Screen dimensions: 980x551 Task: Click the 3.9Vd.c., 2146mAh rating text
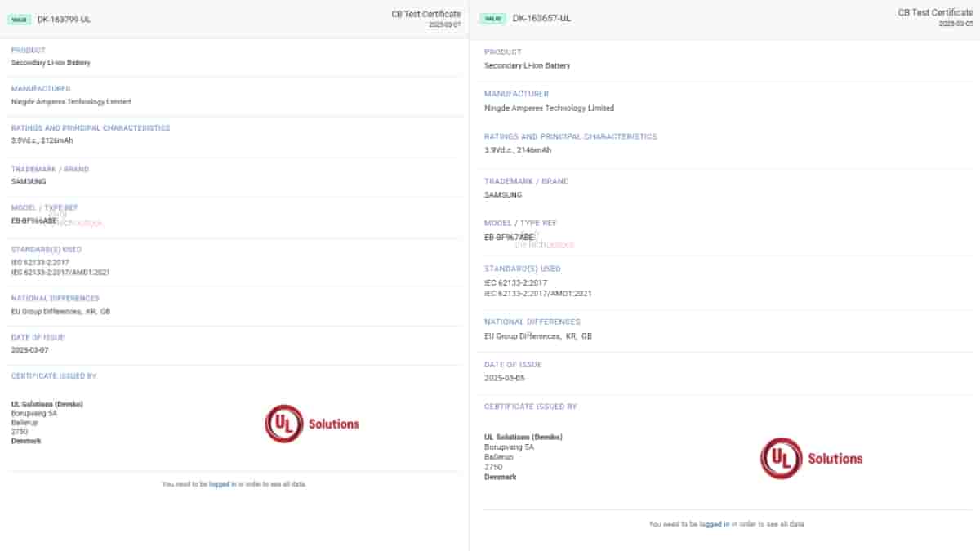(517, 150)
